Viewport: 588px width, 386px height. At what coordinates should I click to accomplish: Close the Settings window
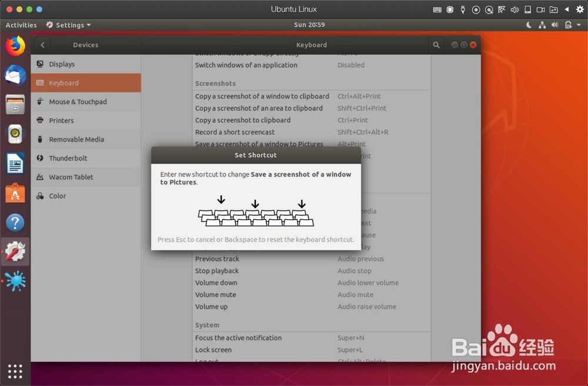click(473, 45)
